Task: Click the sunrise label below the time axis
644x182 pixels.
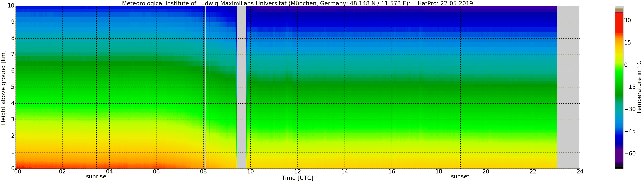Action: point(96,176)
